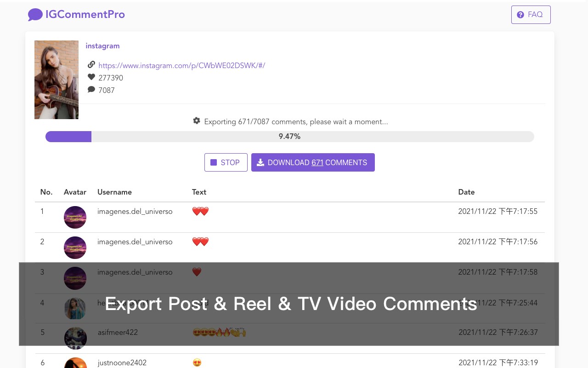Click the 7087 comments count
Screen dimensions: 588x368
(107, 90)
